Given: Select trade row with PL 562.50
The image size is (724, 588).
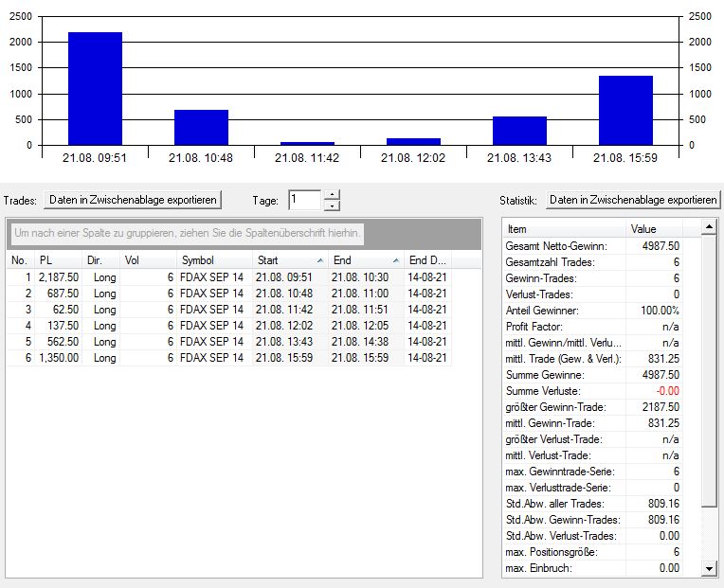Looking at the screenshot, I should tap(229, 342).
